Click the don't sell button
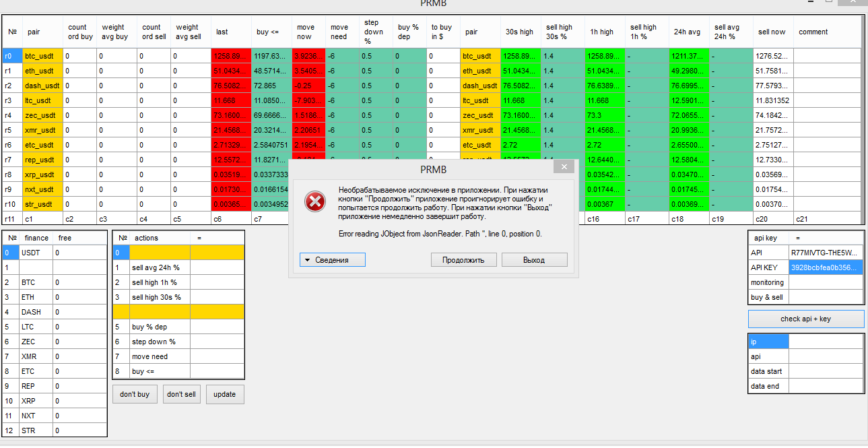Image resolution: width=868 pixels, height=448 pixels. click(x=182, y=394)
